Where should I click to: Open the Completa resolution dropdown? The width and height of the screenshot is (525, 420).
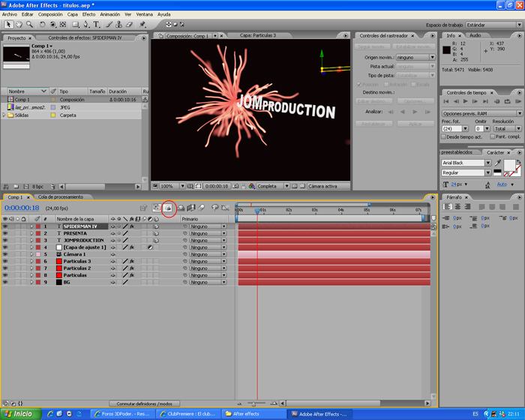273,186
